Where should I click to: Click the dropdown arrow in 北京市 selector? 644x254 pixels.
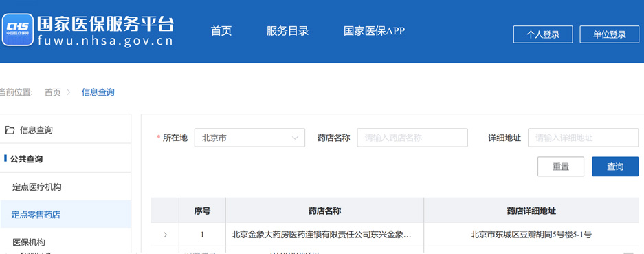[x=295, y=138]
